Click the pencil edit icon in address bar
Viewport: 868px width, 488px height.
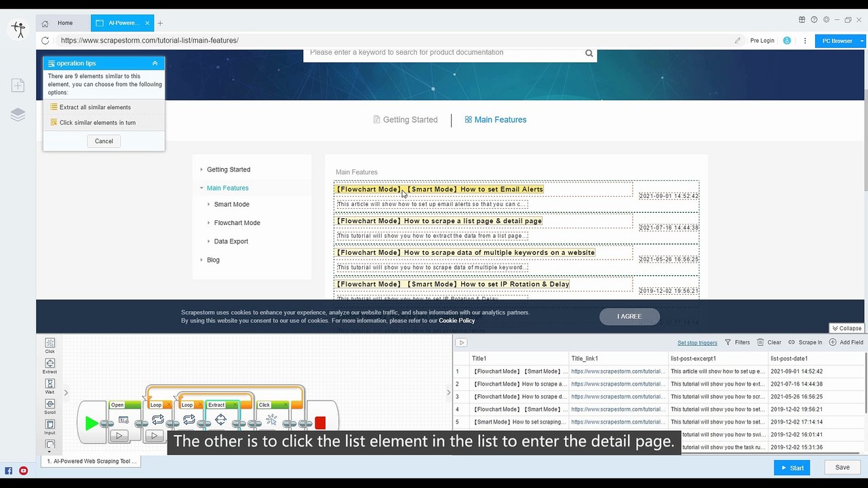click(738, 41)
